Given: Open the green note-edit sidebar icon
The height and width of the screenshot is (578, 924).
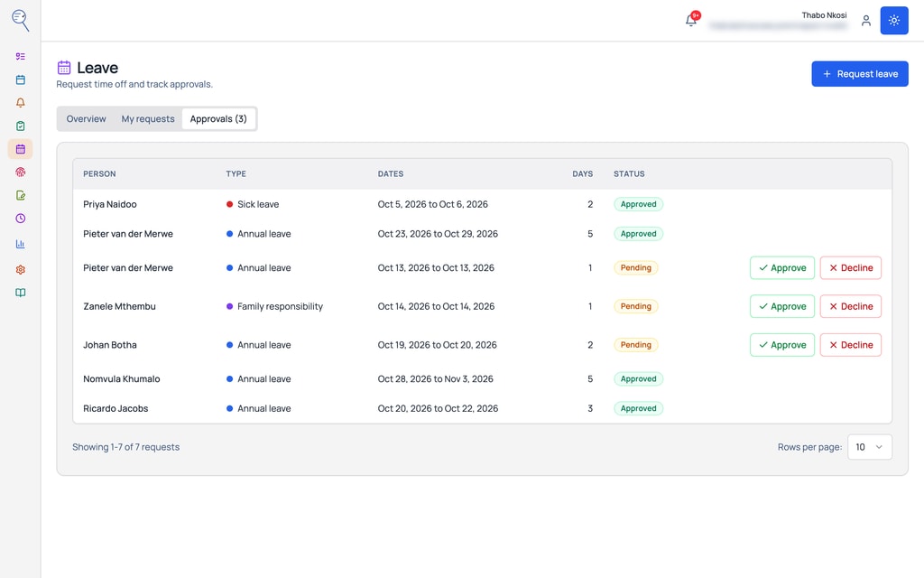Looking at the screenshot, I should tap(20, 195).
